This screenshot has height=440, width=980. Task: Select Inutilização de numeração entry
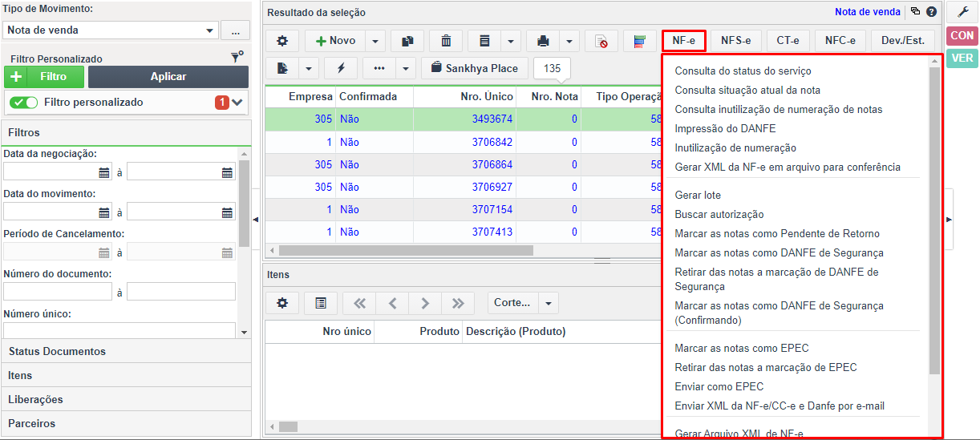point(735,147)
